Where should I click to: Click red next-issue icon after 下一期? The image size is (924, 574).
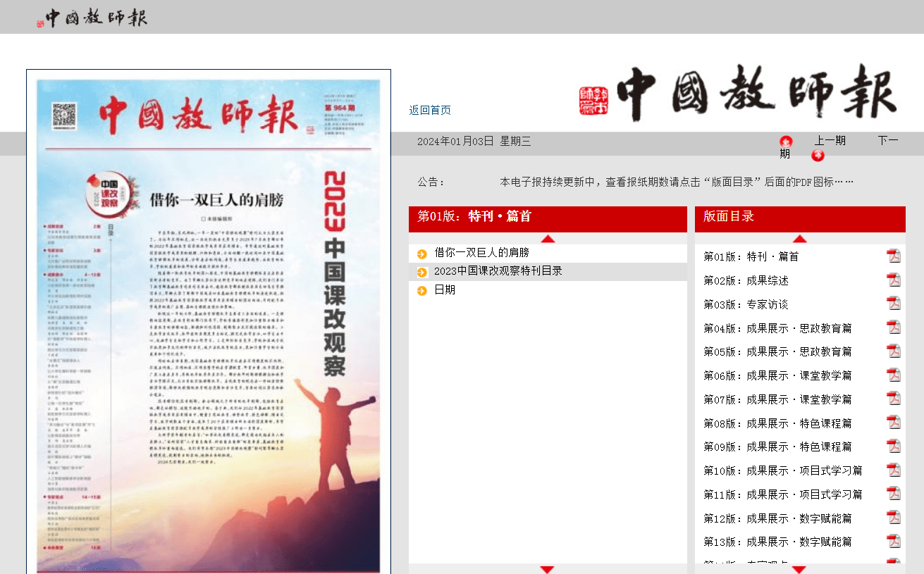[x=818, y=156]
